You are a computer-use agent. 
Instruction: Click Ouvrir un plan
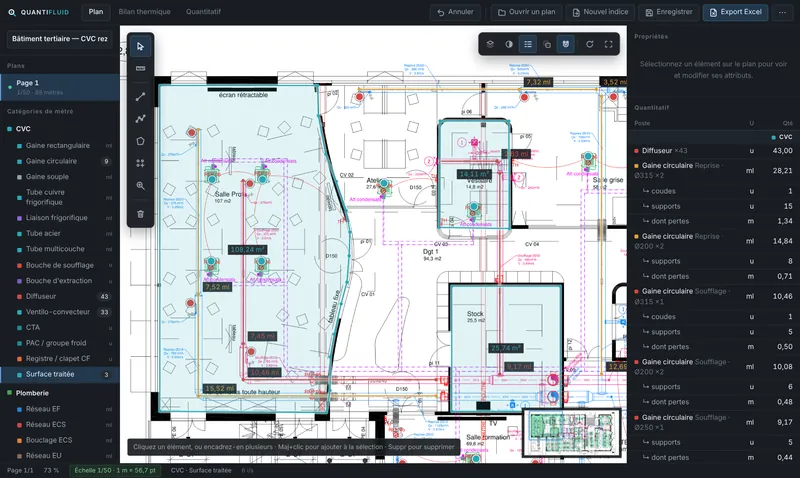[527, 12]
